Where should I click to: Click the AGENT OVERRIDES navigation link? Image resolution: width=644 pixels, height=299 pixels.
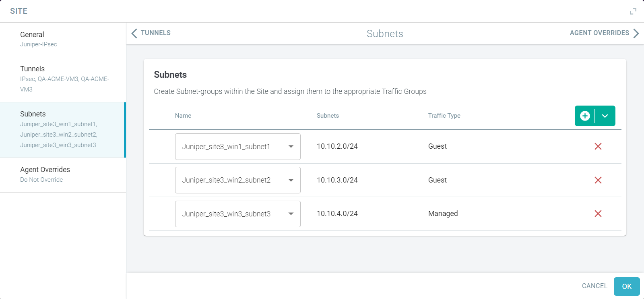tap(599, 33)
